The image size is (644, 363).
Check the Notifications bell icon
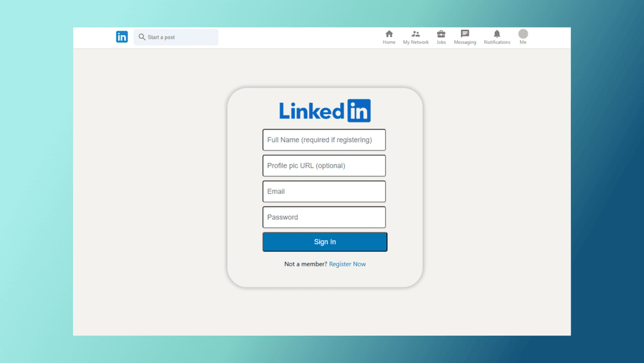click(x=497, y=34)
